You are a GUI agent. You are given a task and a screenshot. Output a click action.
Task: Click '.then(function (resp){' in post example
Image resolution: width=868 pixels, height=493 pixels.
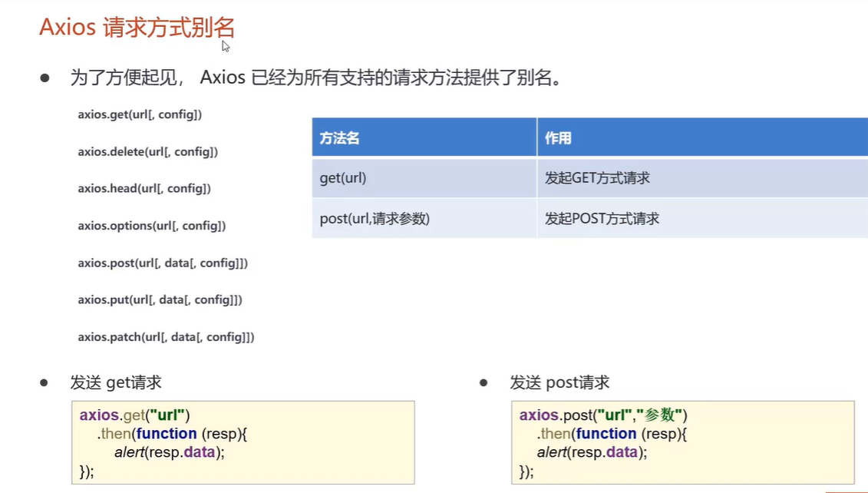click(x=612, y=434)
